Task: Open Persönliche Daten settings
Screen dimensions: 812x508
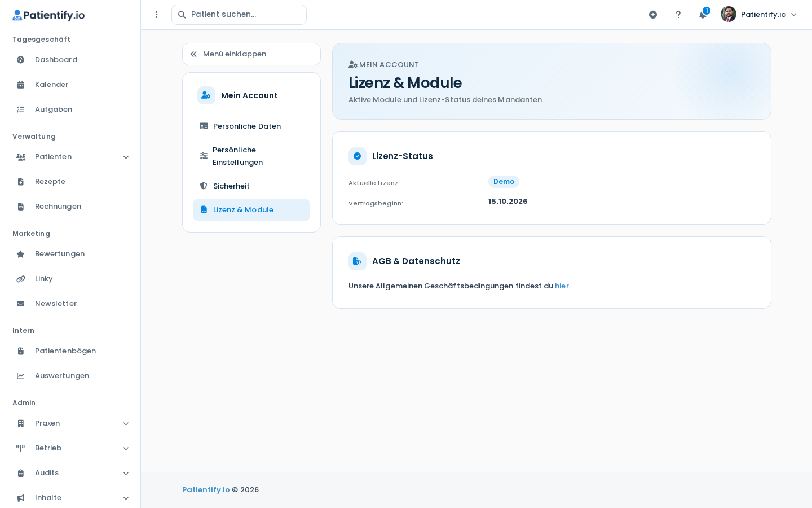Action: pos(251,126)
